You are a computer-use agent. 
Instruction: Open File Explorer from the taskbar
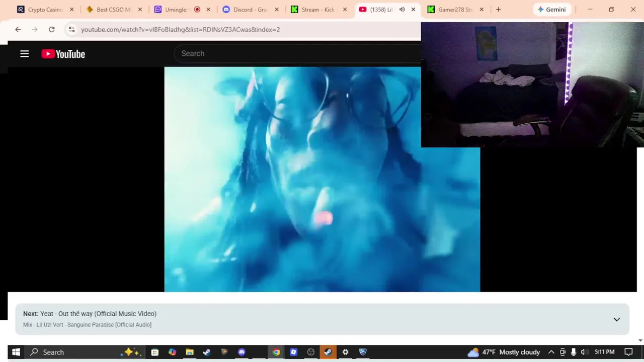point(189,352)
